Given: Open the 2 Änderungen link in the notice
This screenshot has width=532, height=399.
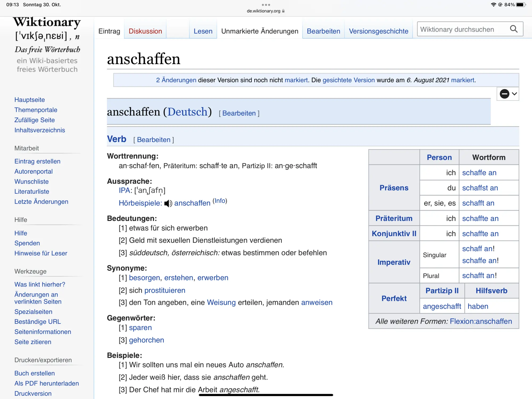Looking at the screenshot, I should (x=176, y=80).
